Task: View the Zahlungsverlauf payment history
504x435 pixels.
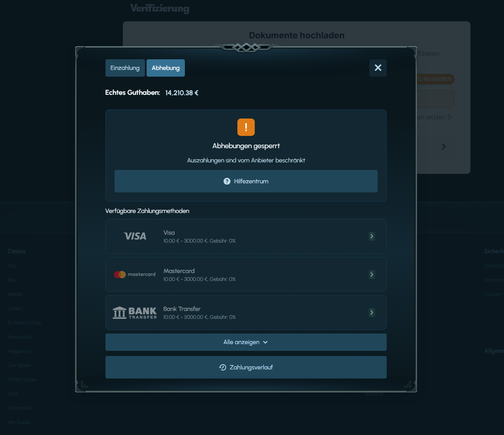Action: 251,367
